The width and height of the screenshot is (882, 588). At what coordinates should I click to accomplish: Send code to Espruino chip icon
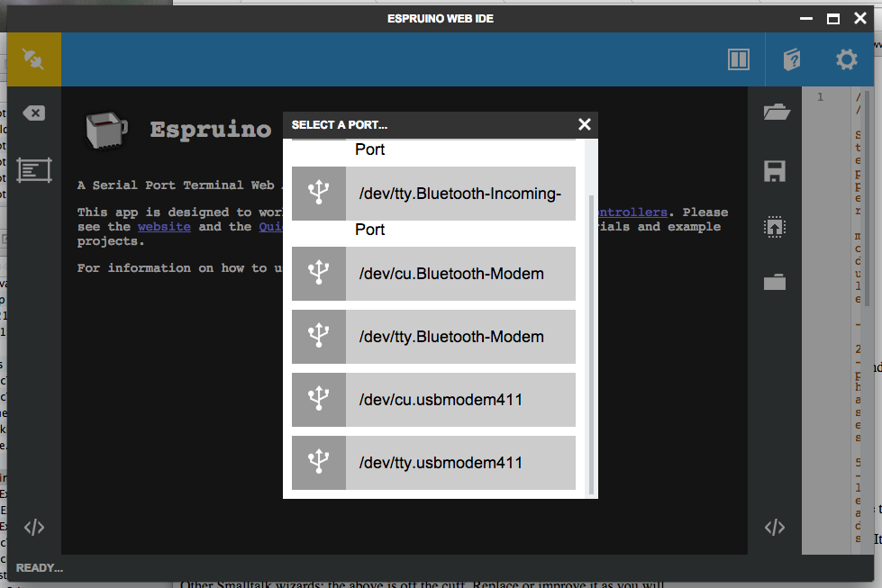coord(775,227)
